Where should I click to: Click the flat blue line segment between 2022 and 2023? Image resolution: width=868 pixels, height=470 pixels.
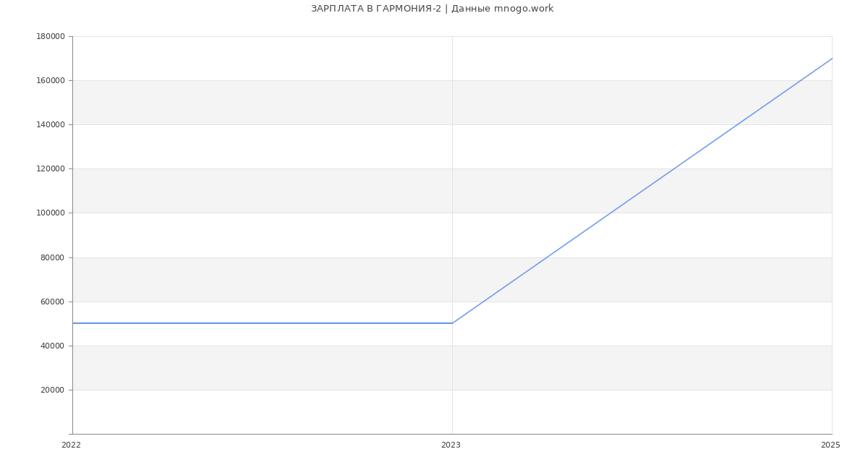click(263, 323)
